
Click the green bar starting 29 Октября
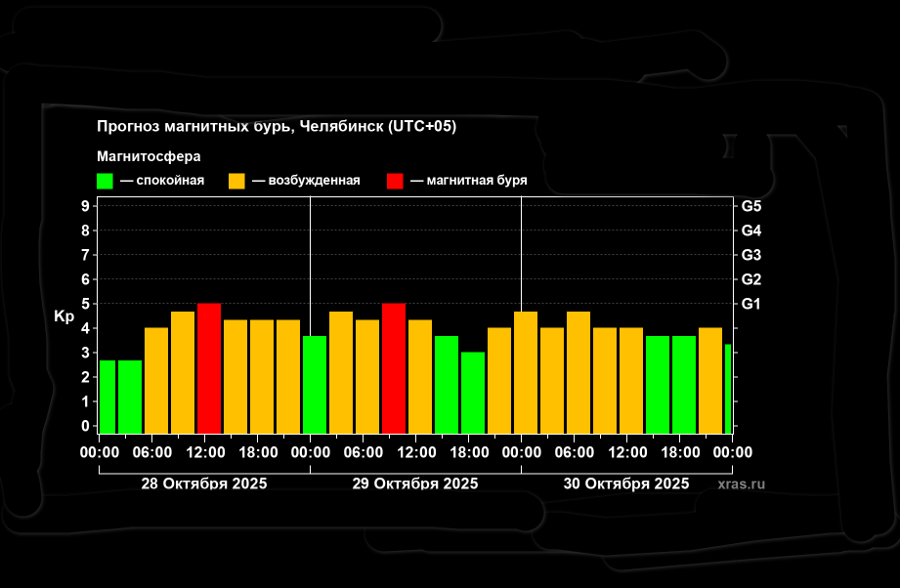click(x=315, y=384)
